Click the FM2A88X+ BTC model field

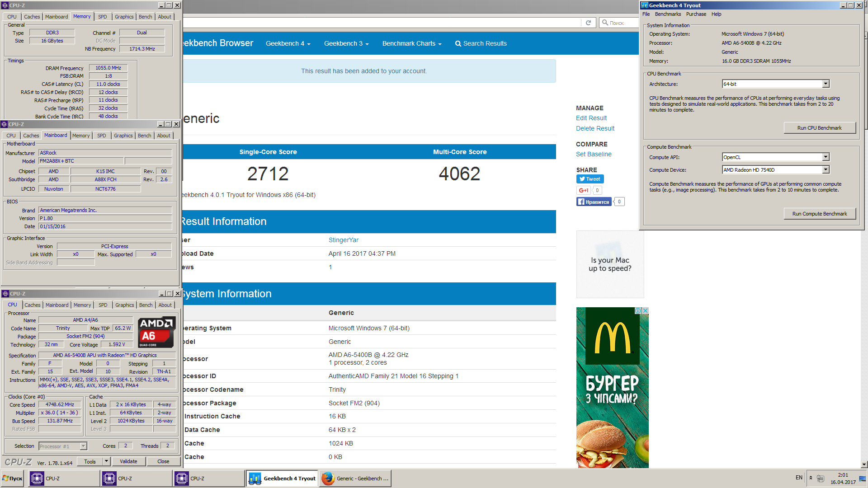81,161
